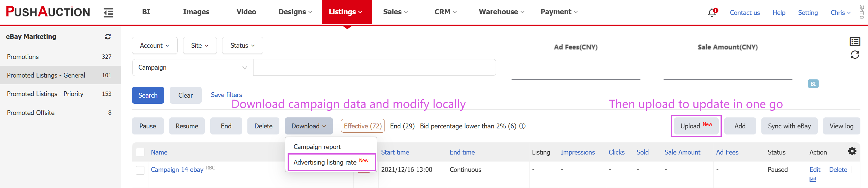868x188 pixels.
Task: View the chart icon under Edit
Action: (813, 179)
